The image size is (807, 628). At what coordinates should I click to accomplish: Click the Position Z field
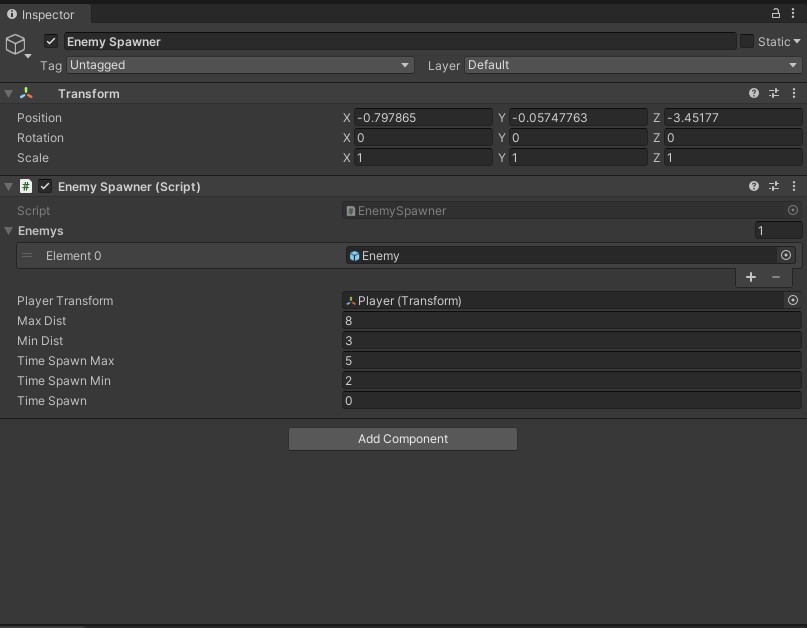pyautogui.click(x=732, y=117)
